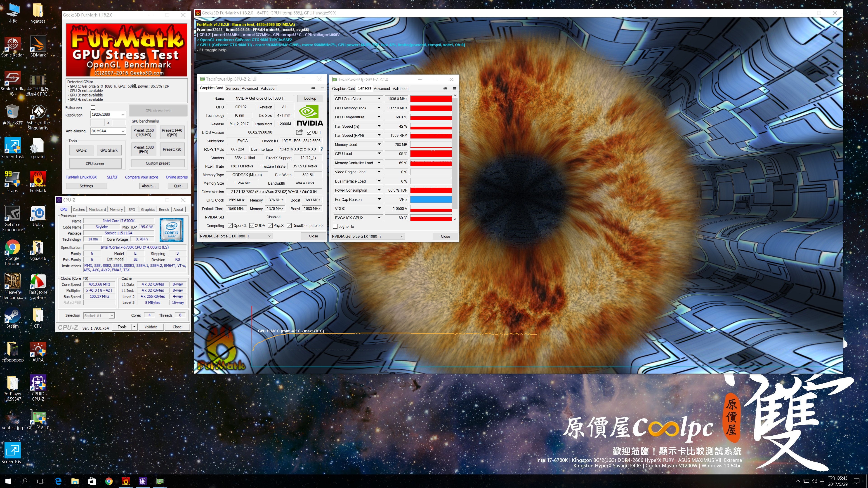Toggle the Fullscreen checkbox in FurMark
The image size is (868, 488).
pos(93,108)
